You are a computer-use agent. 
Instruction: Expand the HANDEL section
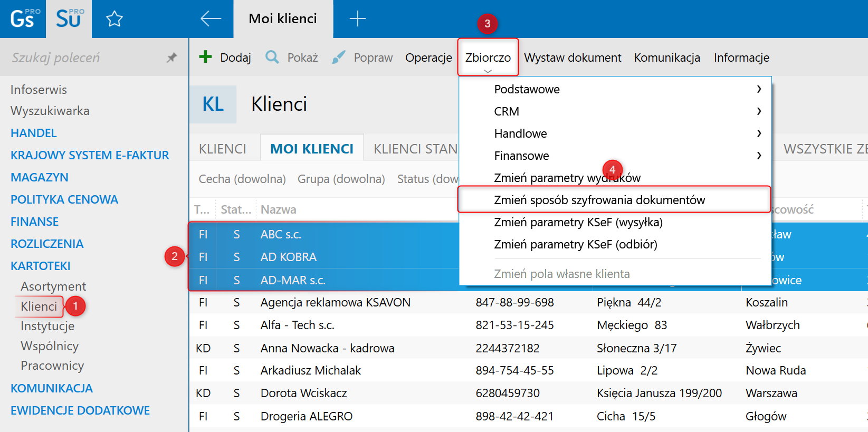tap(33, 133)
